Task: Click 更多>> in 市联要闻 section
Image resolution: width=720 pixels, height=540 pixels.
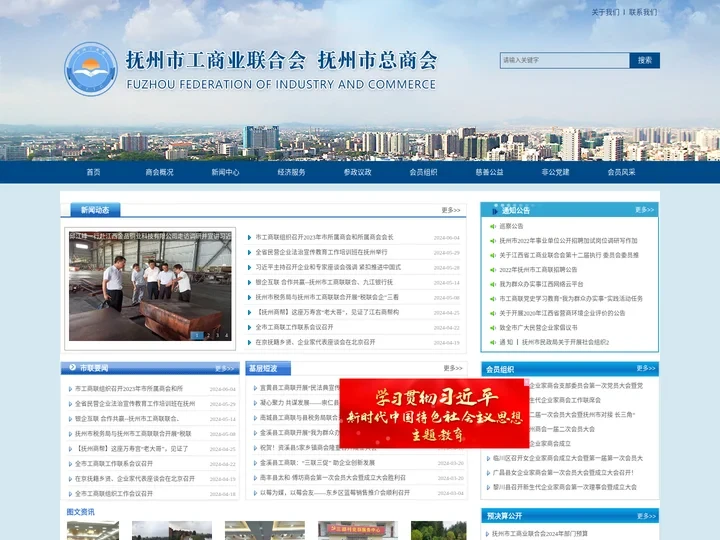Action: tap(225, 368)
